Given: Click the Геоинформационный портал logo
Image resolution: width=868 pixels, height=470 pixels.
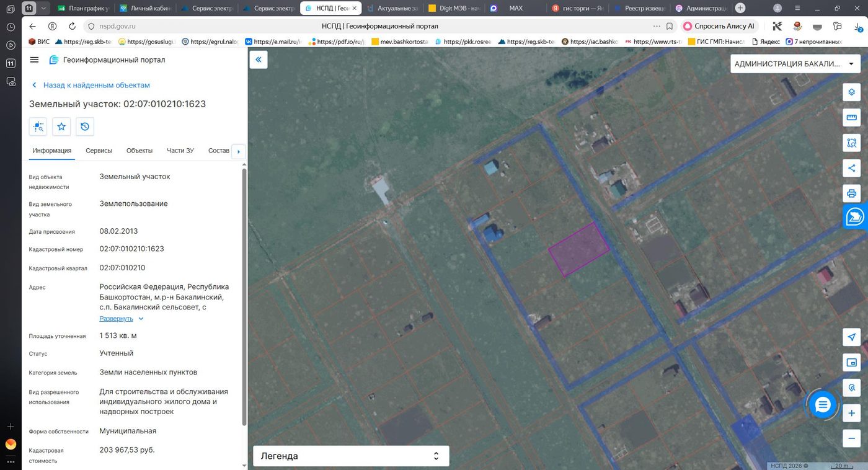Looking at the screenshot, I should pyautogui.click(x=107, y=60).
